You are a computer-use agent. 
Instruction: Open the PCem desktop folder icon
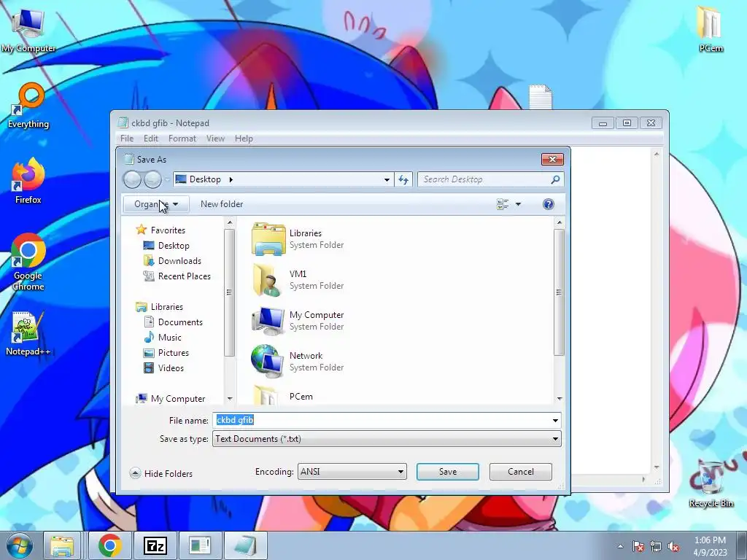pyautogui.click(x=711, y=28)
